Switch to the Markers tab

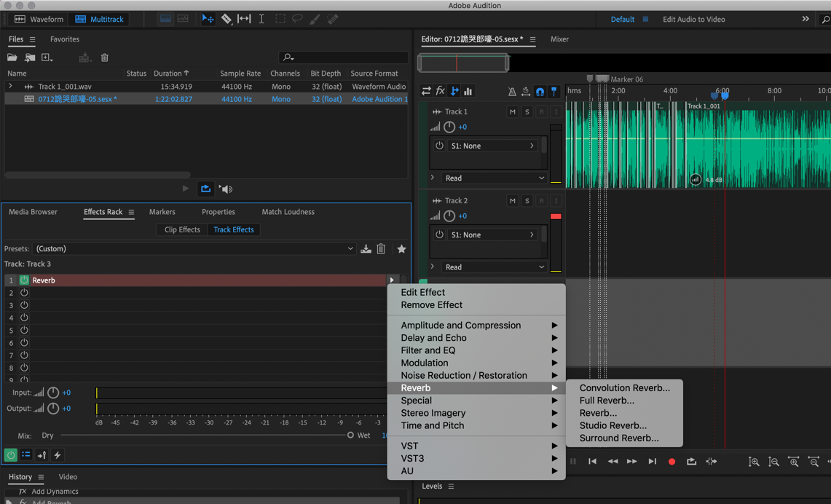point(162,211)
